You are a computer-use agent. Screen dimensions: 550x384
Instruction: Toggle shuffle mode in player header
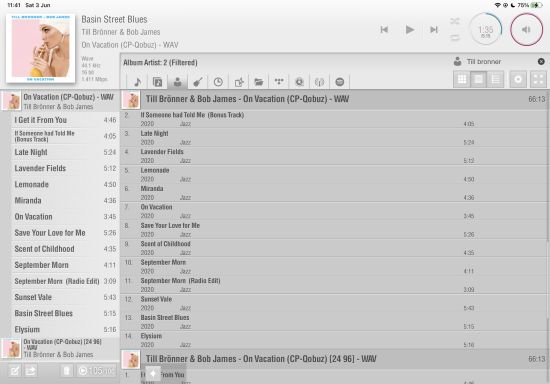pyautogui.click(x=455, y=21)
